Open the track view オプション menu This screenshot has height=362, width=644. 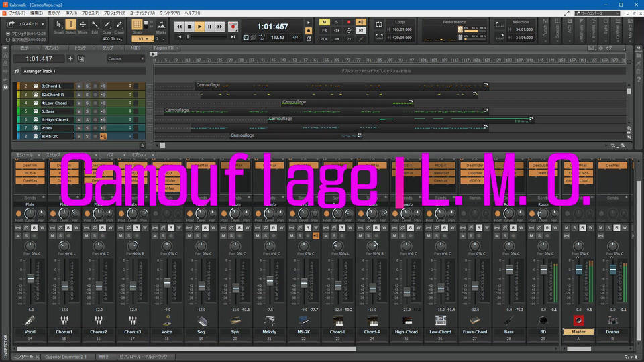click(54, 48)
